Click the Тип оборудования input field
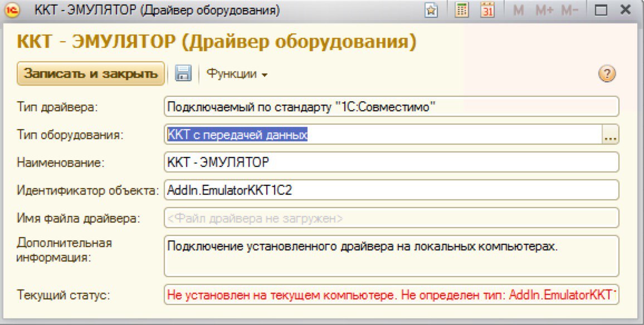644x325 pixels. pos(383,135)
